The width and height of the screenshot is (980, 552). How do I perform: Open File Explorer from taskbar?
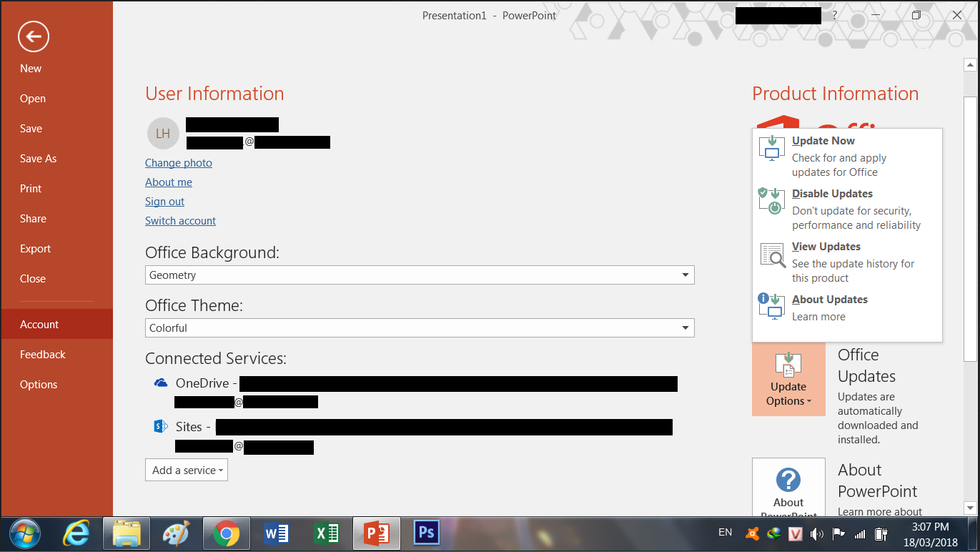(x=127, y=533)
